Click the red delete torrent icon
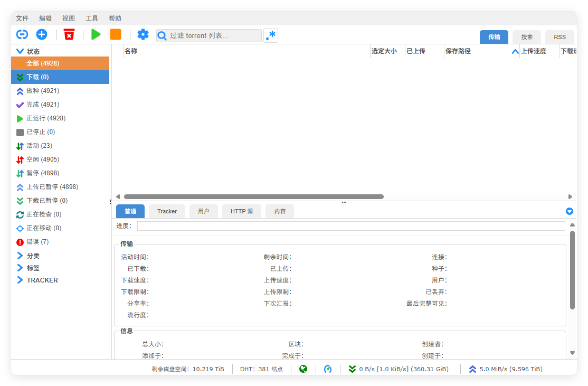Image resolution: width=588 pixels, height=386 pixels. (69, 34)
